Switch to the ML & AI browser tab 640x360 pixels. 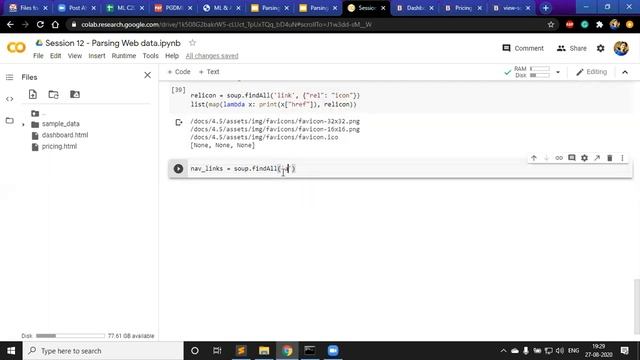tap(222, 8)
